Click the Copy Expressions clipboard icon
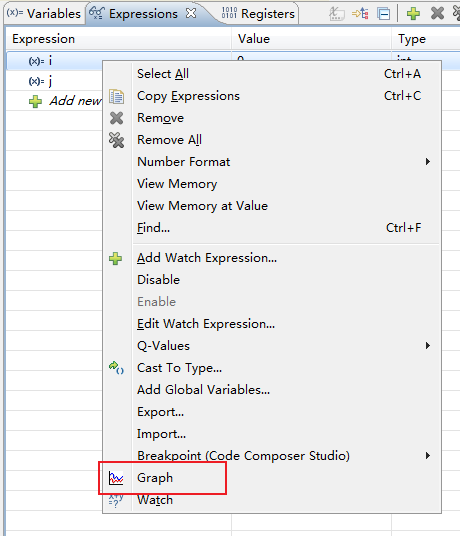The height and width of the screenshot is (536, 460). pos(116,96)
